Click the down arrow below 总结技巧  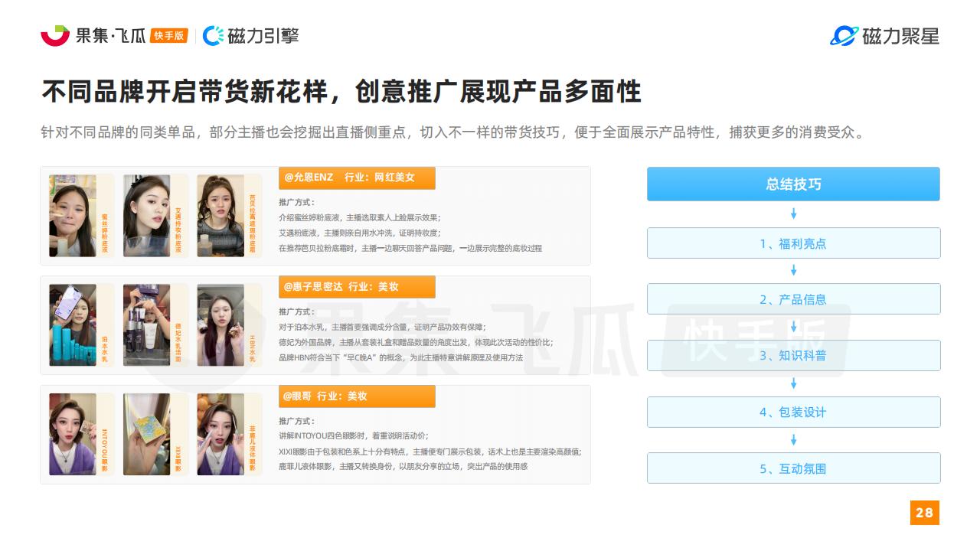tap(793, 214)
